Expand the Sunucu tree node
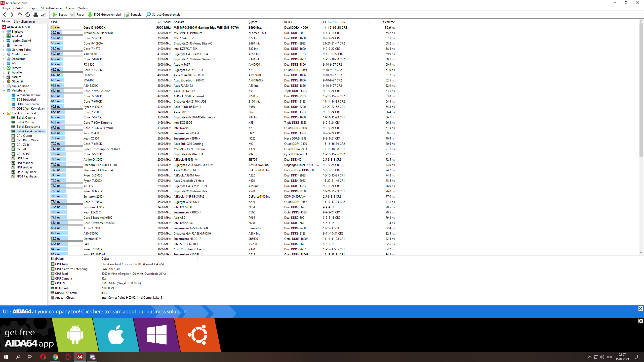The width and height of the screenshot is (644, 362). pyautogui.click(x=4, y=46)
